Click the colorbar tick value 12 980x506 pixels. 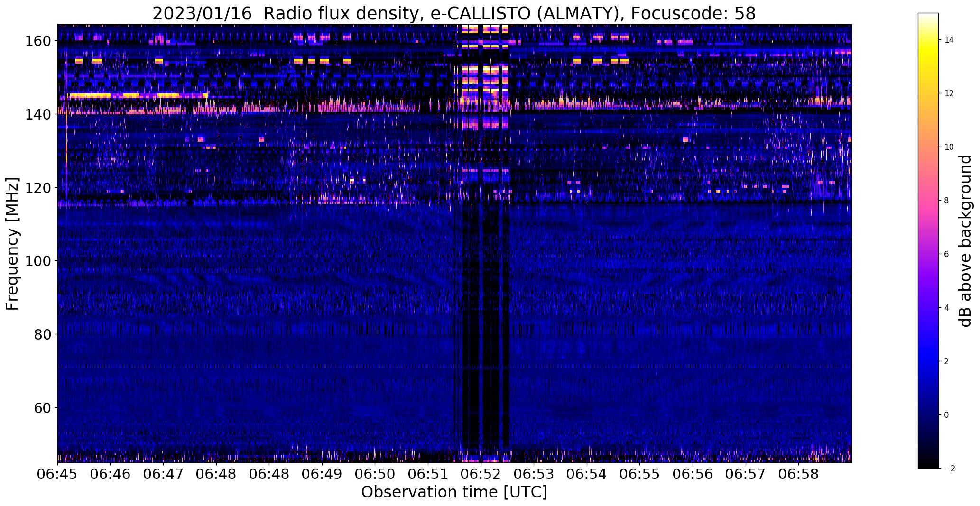[949, 93]
